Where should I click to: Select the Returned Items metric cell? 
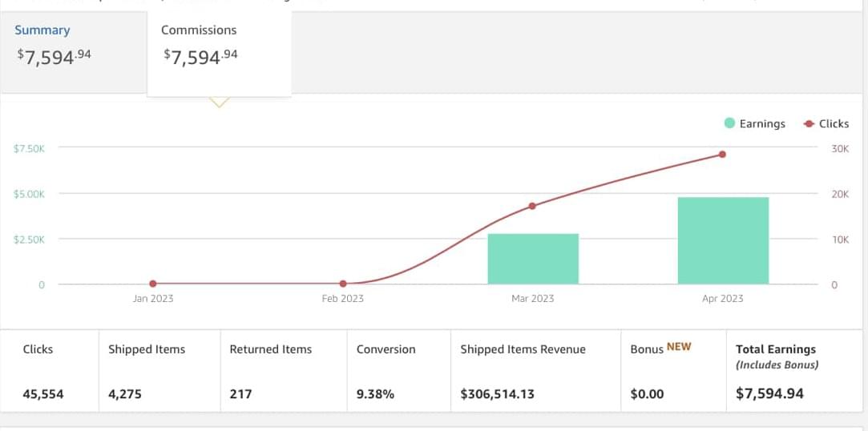[284, 371]
